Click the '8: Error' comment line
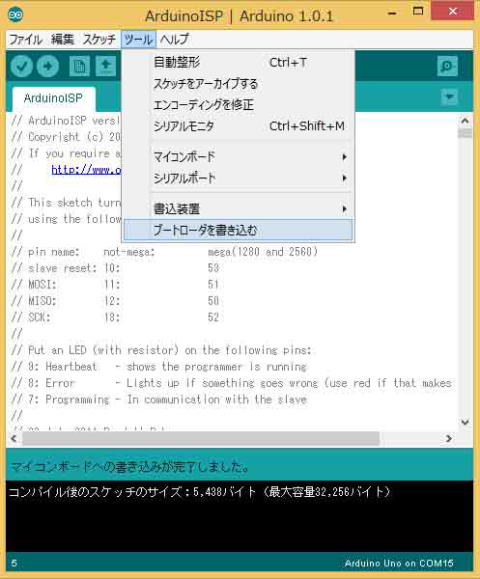Screen dimensions: 480x579 [232, 383]
